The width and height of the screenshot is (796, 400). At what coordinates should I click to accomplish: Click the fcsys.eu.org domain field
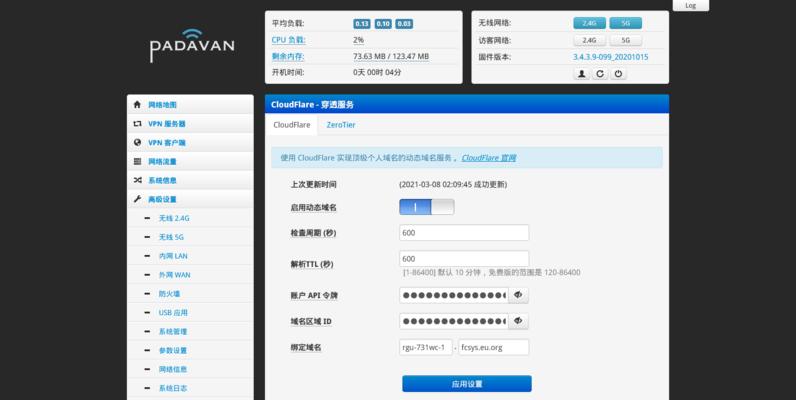click(493, 347)
